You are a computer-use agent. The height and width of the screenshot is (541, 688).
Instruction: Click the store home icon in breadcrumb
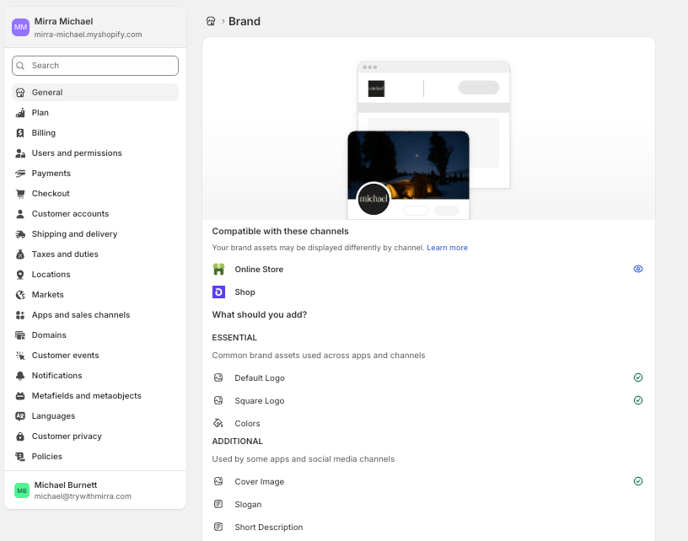click(x=211, y=21)
